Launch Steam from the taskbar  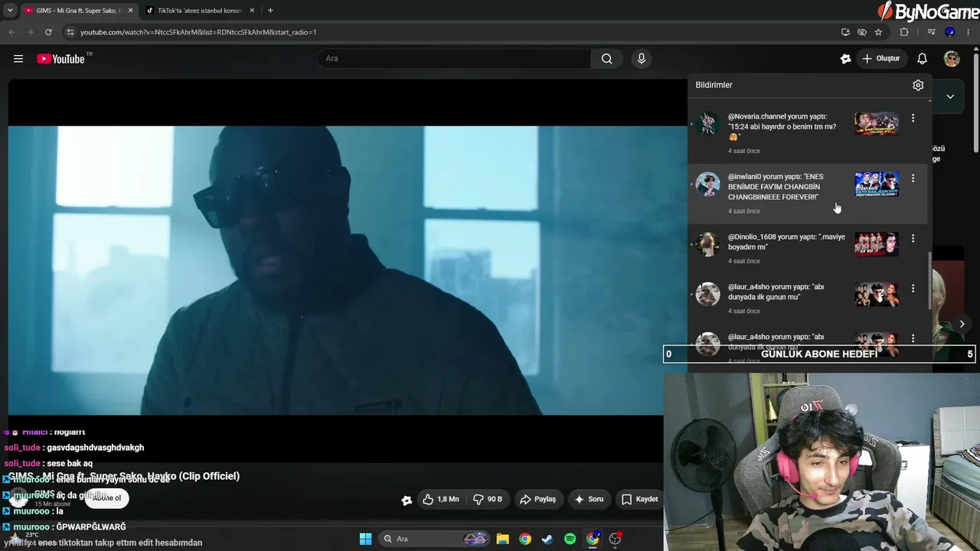(x=547, y=539)
